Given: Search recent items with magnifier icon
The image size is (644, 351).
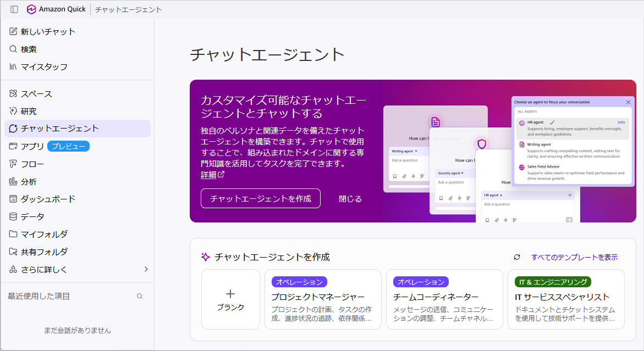Looking at the screenshot, I should (x=140, y=296).
